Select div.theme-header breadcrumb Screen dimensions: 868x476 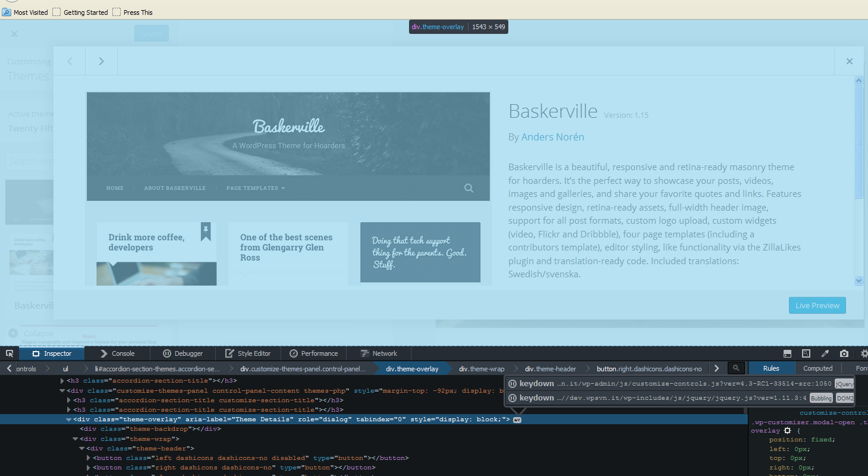pyautogui.click(x=551, y=369)
